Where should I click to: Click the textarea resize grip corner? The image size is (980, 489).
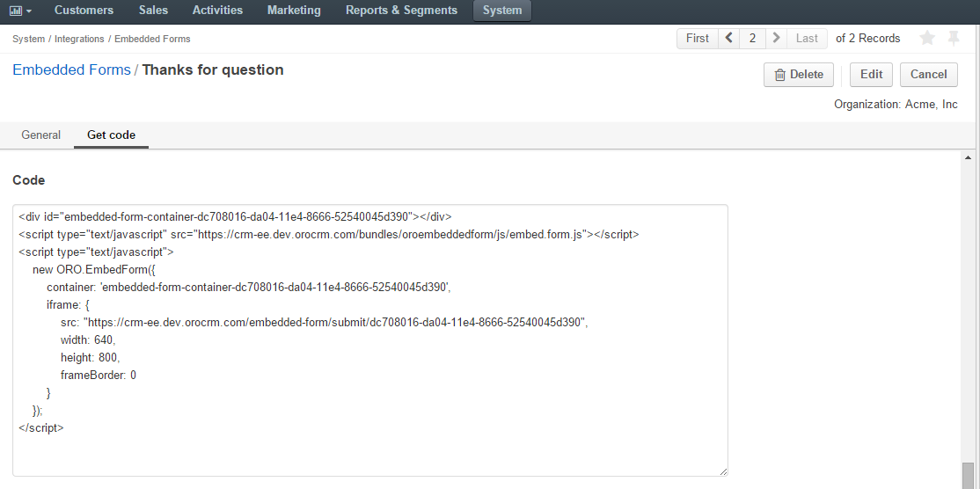tap(723, 471)
